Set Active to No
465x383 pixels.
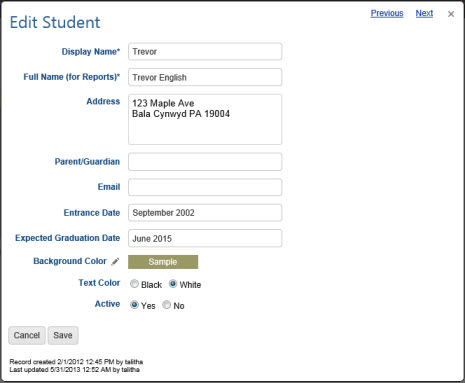(166, 305)
